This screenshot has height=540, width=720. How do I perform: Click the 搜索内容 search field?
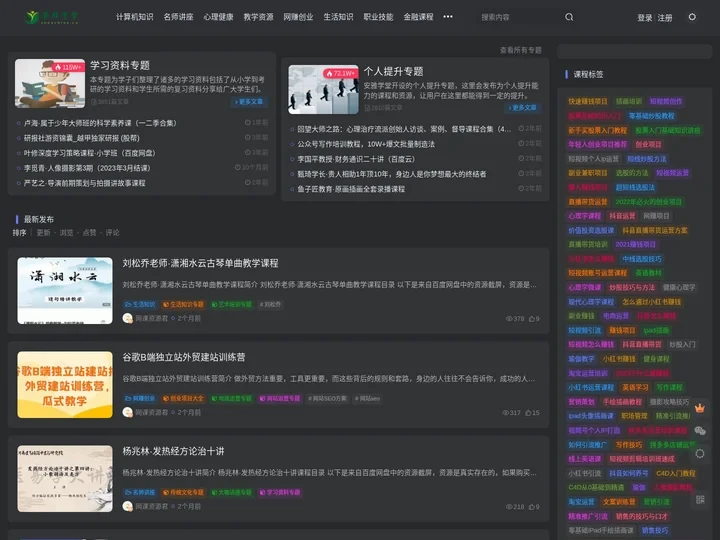point(520,17)
